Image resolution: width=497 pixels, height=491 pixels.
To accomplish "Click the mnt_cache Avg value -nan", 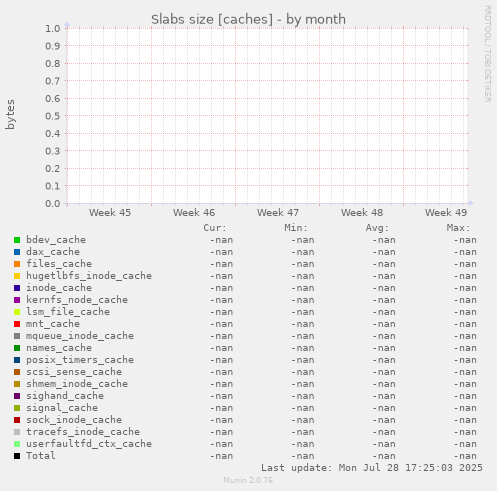I will 384,324.
